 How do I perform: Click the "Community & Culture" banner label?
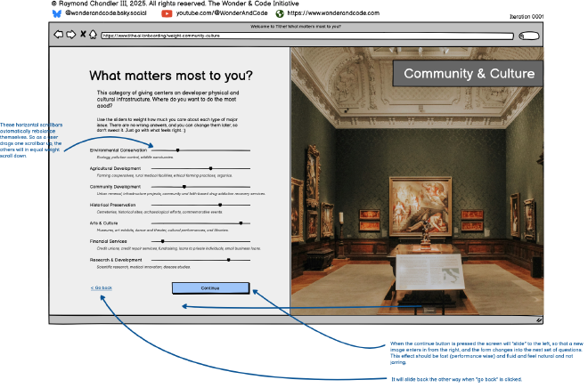(x=469, y=73)
